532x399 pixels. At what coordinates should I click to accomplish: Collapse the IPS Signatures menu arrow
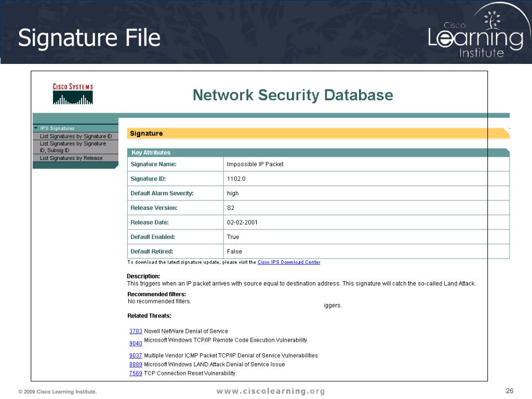(36, 128)
